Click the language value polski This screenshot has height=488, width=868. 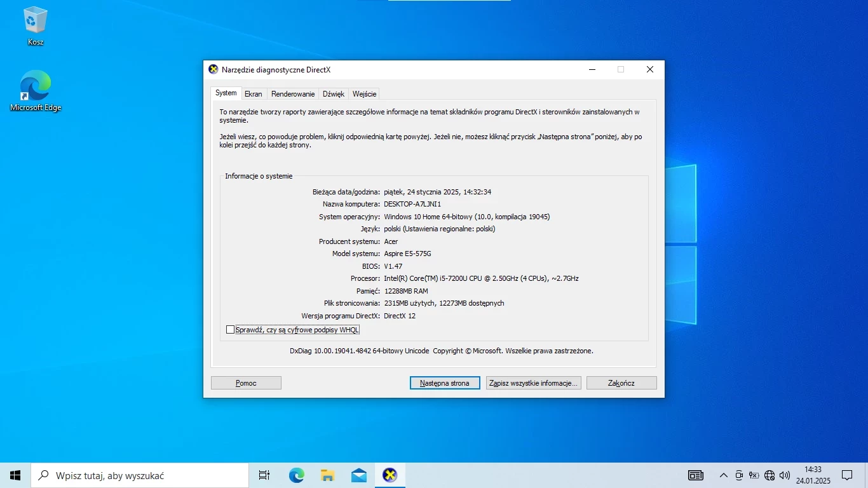[440, 229]
